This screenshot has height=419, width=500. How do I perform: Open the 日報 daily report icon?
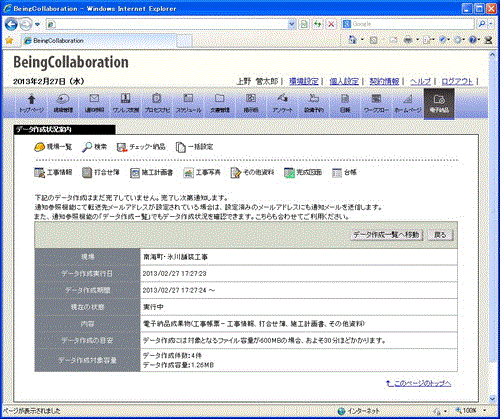tap(345, 103)
